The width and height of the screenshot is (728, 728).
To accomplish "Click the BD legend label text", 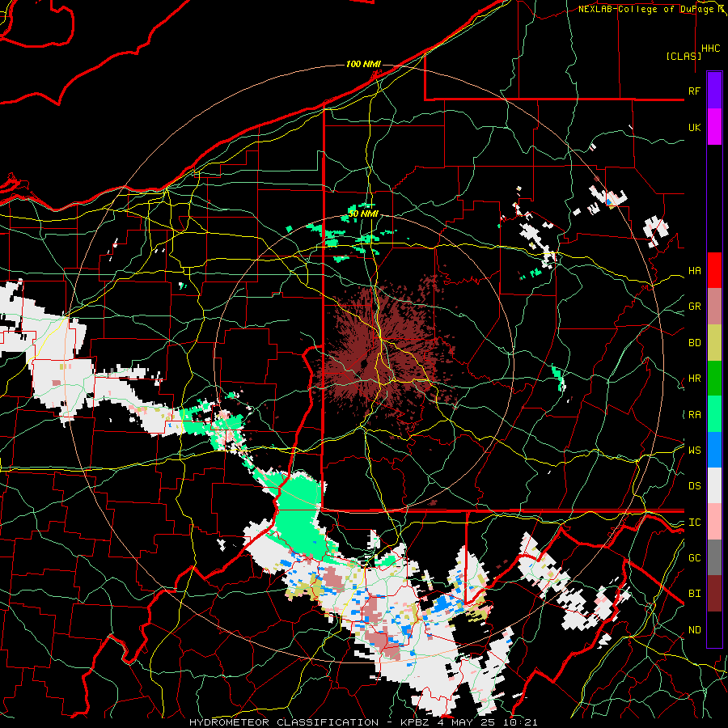I will [694, 343].
